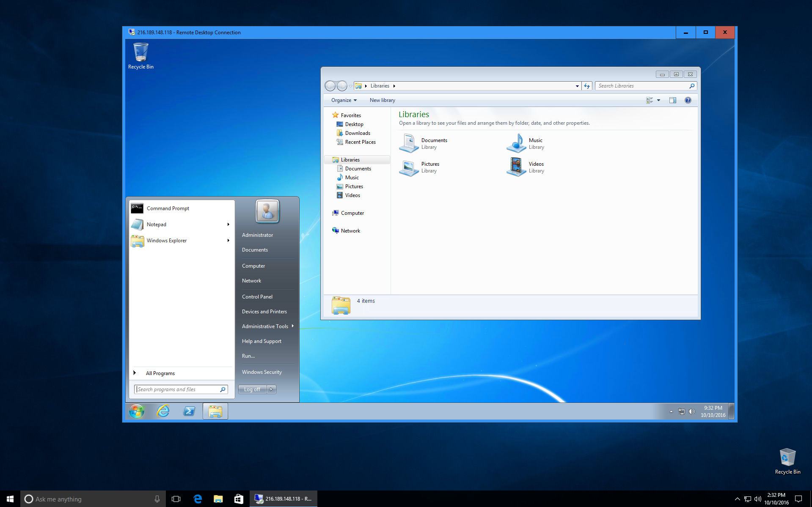
Task: Select Command Prompt in the Start menu
Action: (168, 208)
